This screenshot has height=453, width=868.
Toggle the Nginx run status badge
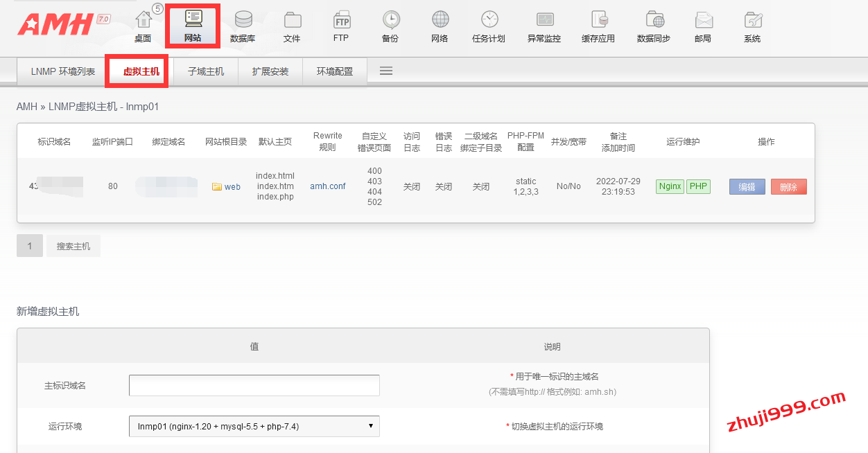670,186
